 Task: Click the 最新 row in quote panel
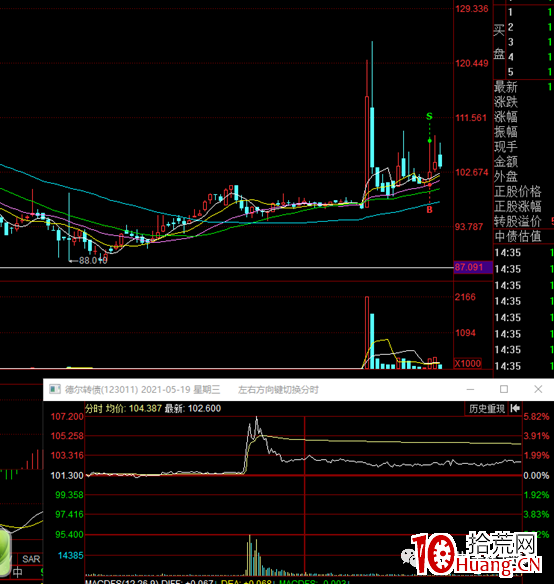(x=523, y=87)
